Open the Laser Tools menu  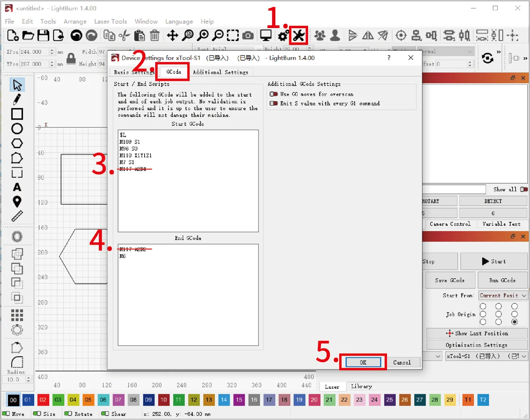pyautogui.click(x=111, y=22)
